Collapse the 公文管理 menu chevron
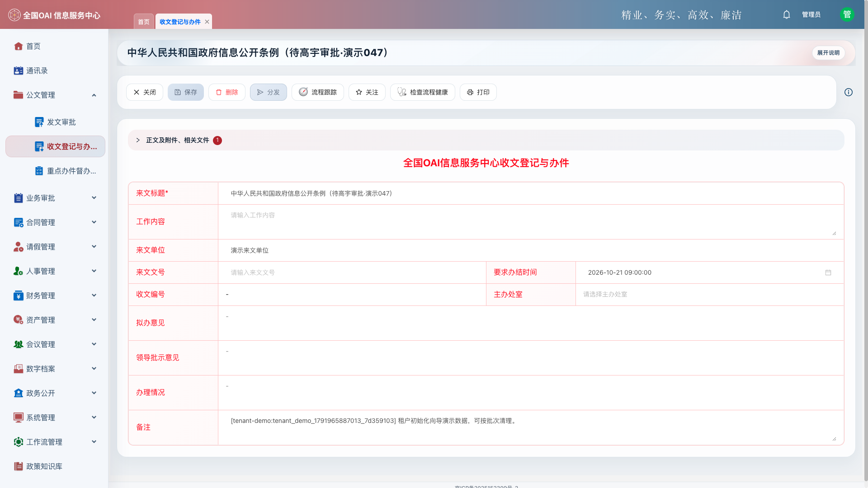This screenshot has width=868, height=488. pyautogui.click(x=94, y=95)
